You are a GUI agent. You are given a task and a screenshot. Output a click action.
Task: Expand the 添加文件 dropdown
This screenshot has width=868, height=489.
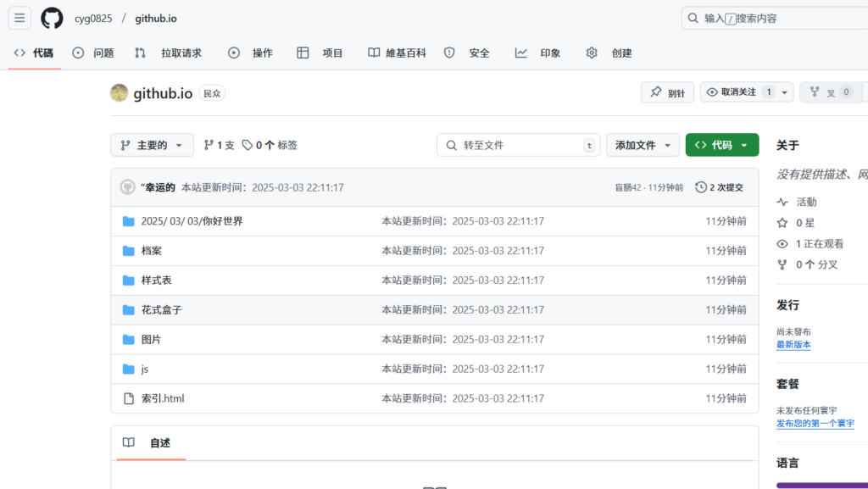click(x=643, y=145)
